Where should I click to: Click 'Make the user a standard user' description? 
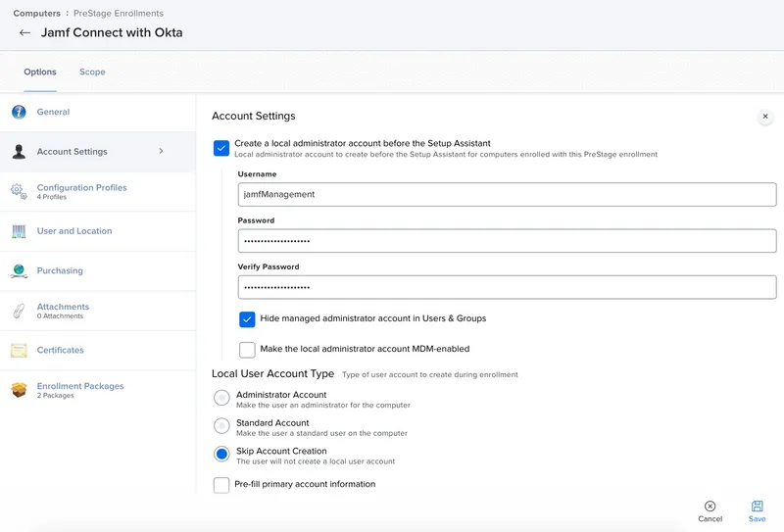click(321, 433)
